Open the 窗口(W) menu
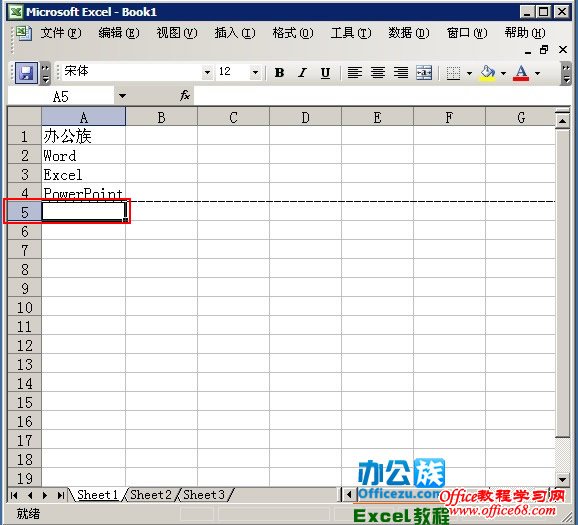Screen dimensions: 578x525 467,33
